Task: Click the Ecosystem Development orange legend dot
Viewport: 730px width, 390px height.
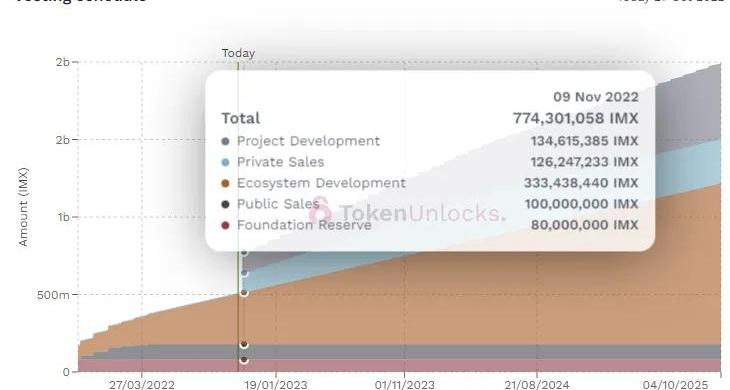Action: click(226, 183)
